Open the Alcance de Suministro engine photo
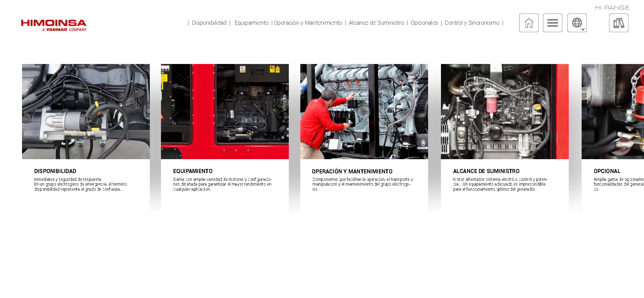 [x=505, y=111]
